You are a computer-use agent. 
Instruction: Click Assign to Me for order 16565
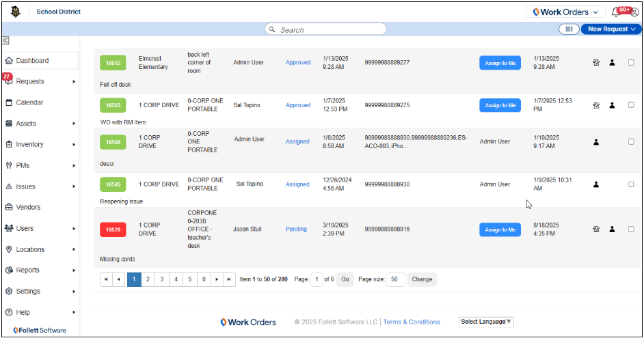500,105
